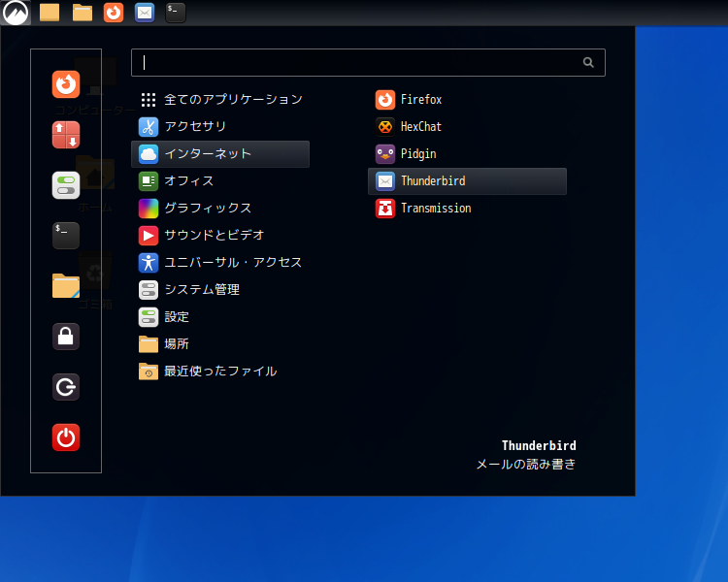Launch Transmission from the application list
Viewport: 728px width, 582px height.
point(467,209)
